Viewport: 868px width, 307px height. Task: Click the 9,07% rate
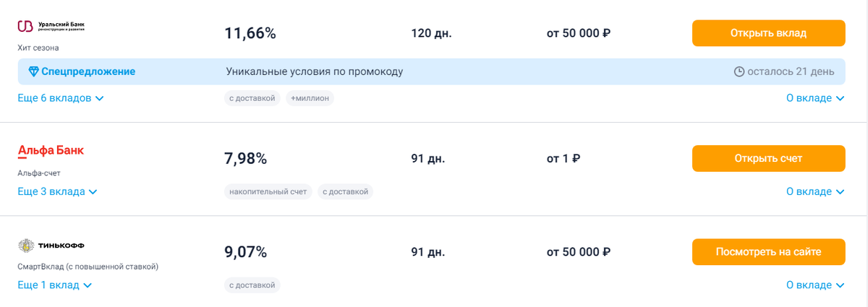pos(246,252)
